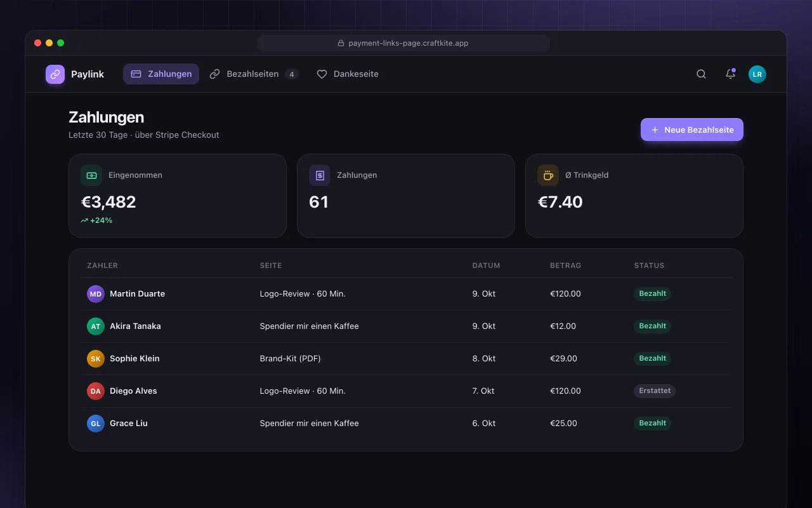The image size is (812, 508).
Task: Click the Trinkgeld coffee cup icon
Action: click(x=548, y=175)
